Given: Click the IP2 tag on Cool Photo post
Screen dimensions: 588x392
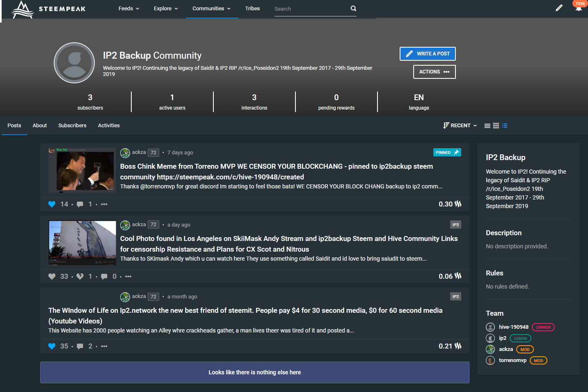Looking at the screenshot, I should coord(455,225).
